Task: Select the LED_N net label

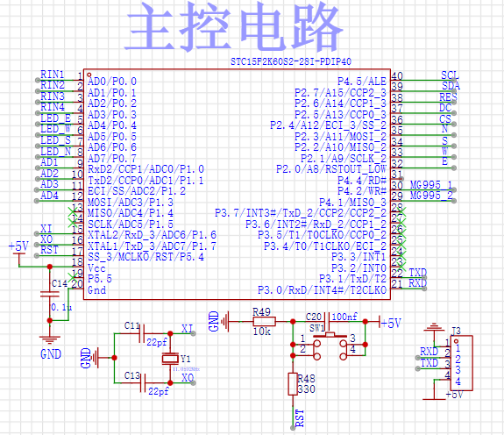Action: (55, 151)
